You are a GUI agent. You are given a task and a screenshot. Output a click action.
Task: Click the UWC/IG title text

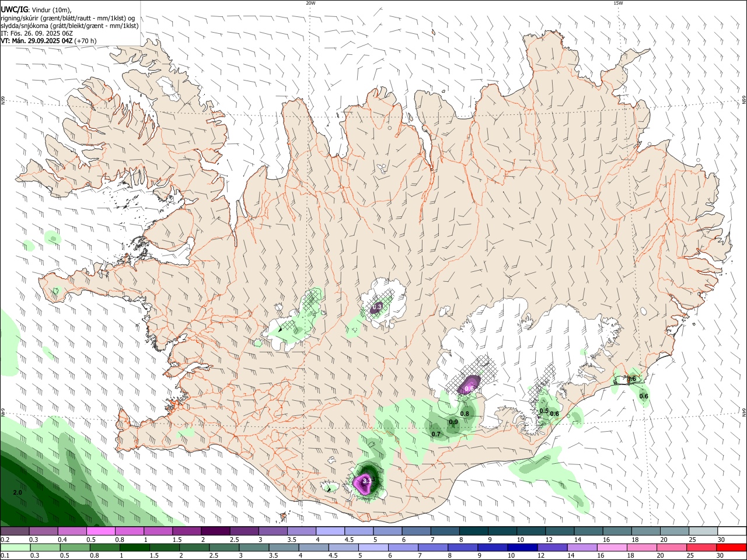[14, 9]
